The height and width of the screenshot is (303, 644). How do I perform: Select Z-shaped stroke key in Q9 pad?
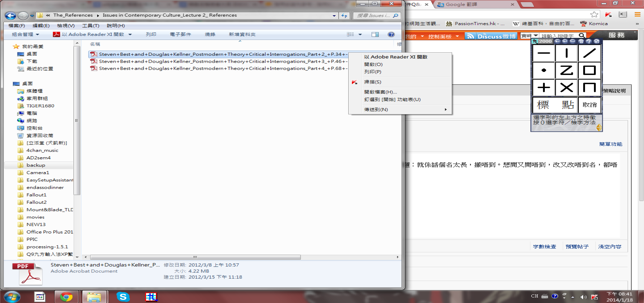566,70
